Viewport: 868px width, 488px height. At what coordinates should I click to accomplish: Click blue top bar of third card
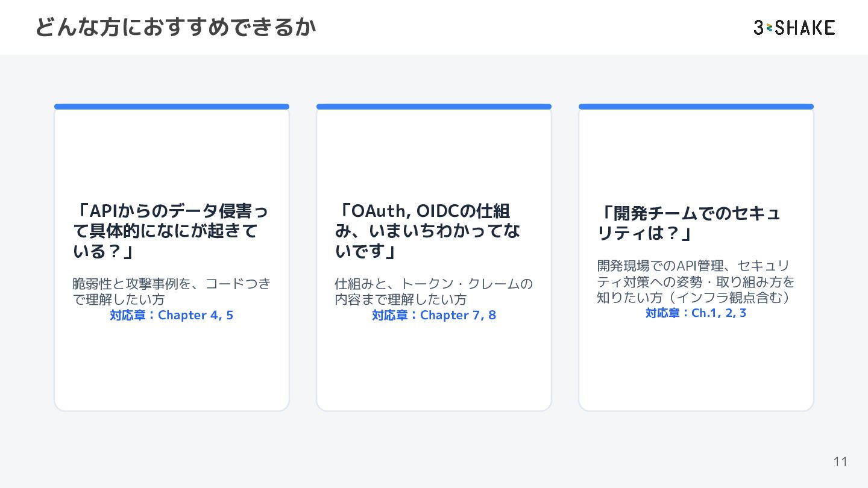696,107
